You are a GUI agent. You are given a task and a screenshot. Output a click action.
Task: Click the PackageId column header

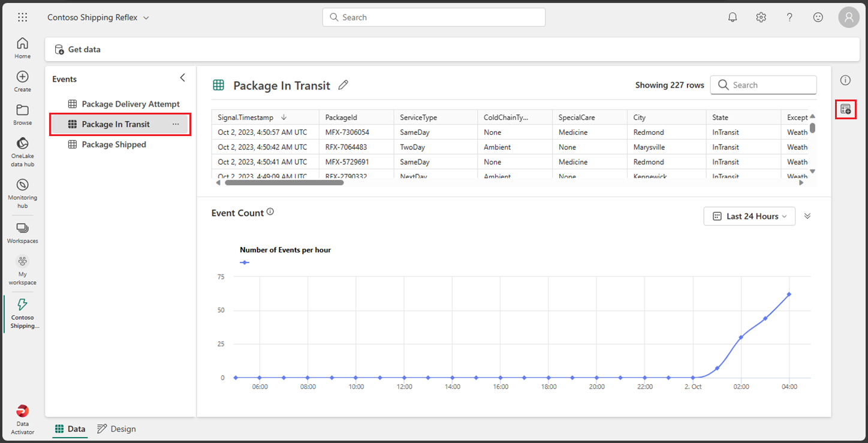coord(356,117)
